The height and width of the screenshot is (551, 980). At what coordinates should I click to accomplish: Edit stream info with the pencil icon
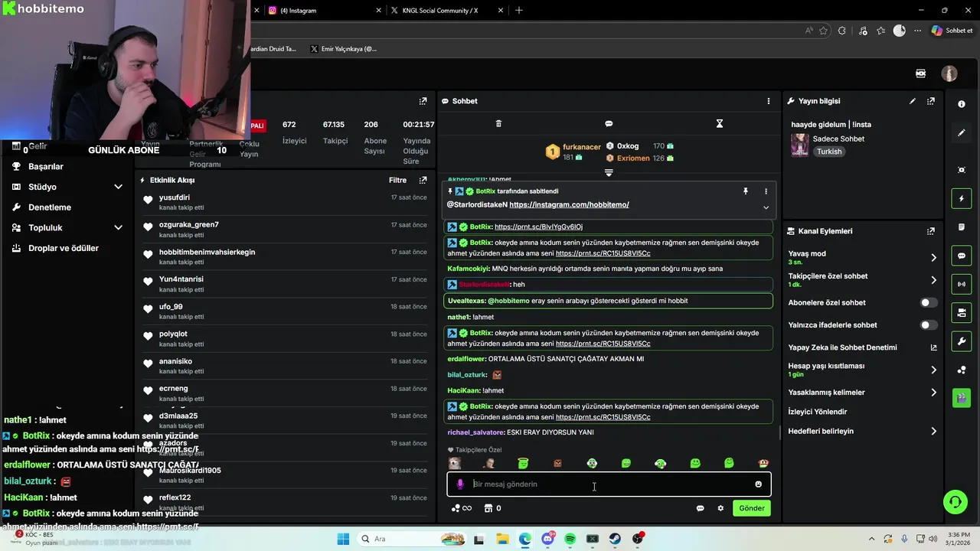[913, 101]
